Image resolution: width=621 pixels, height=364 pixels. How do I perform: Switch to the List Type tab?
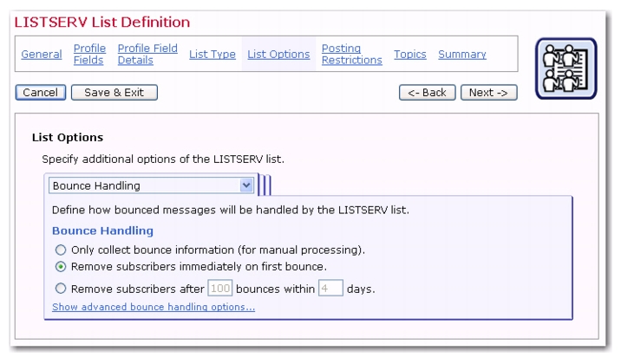pyautogui.click(x=212, y=55)
